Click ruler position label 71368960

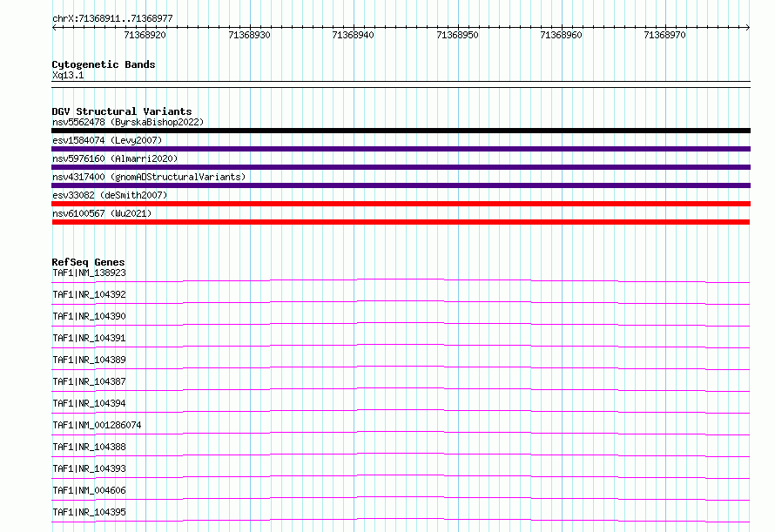tap(561, 35)
